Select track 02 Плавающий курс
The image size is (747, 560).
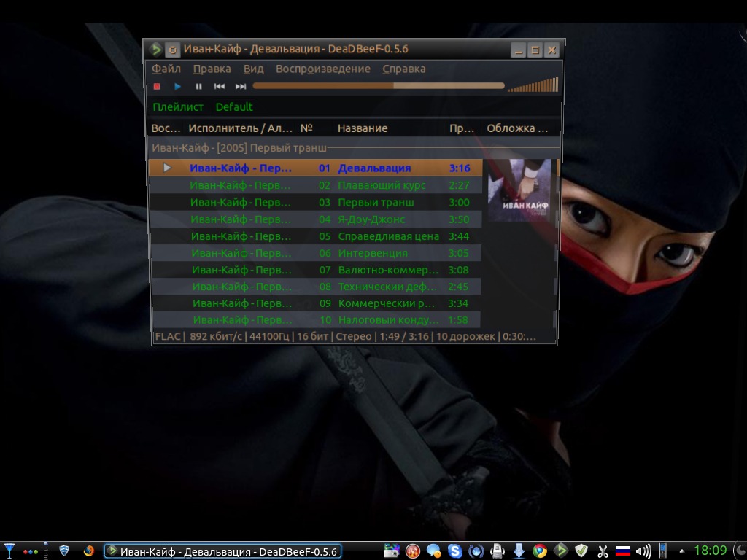coord(315,185)
